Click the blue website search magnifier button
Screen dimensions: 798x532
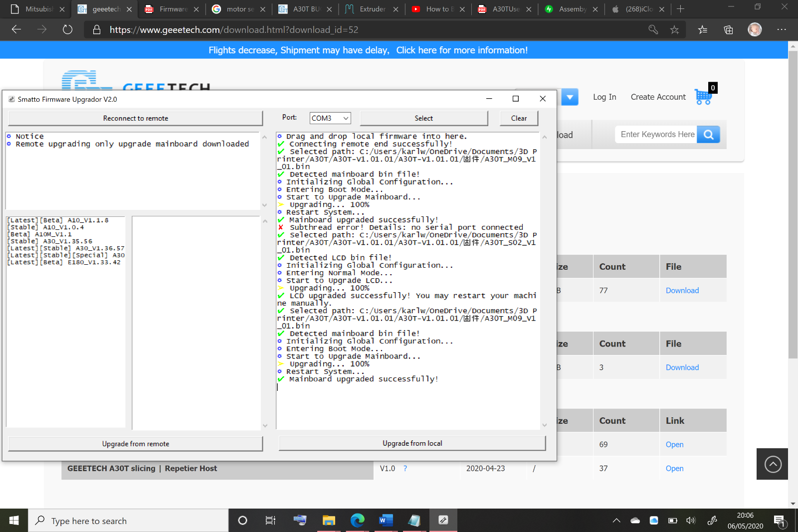pyautogui.click(x=708, y=135)
